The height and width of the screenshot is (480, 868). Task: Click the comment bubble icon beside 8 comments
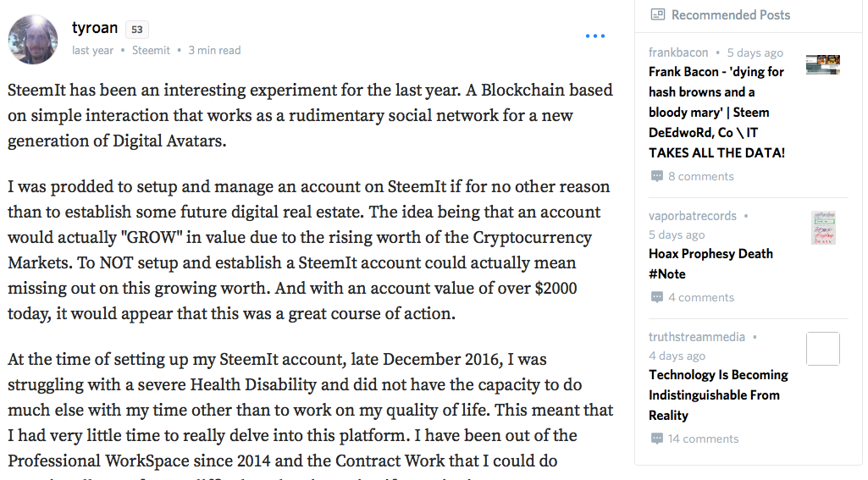656,176
